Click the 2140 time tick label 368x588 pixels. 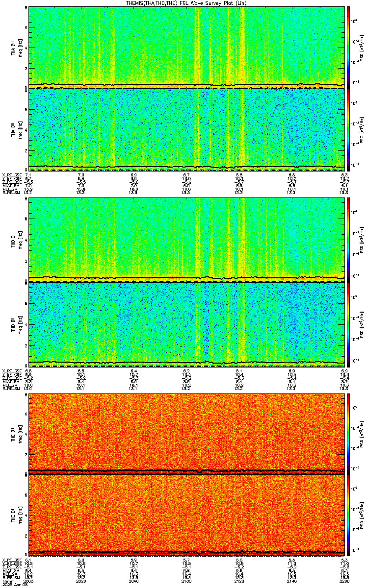click(291, 581)
